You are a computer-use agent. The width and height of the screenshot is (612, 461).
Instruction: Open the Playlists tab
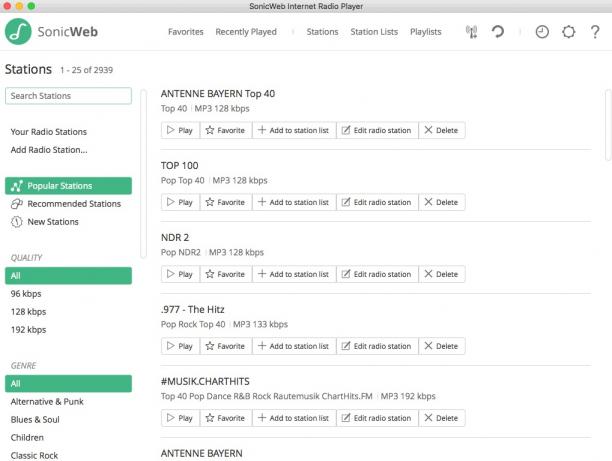425,32
